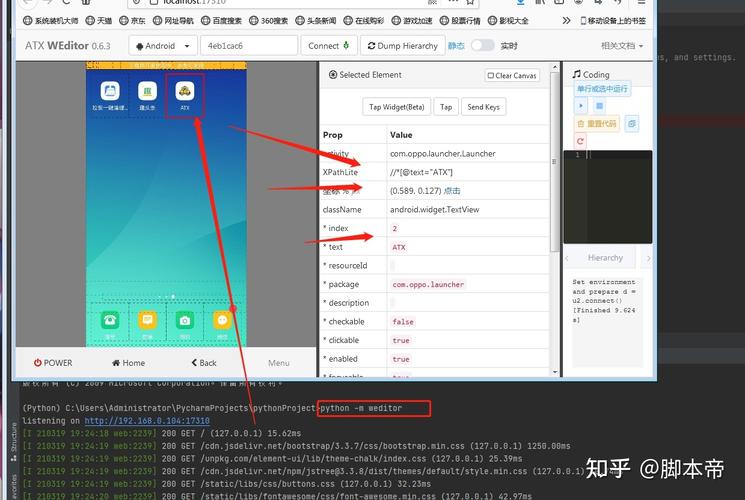Click the 单行或选中运行 button

[x=602, y=89]
